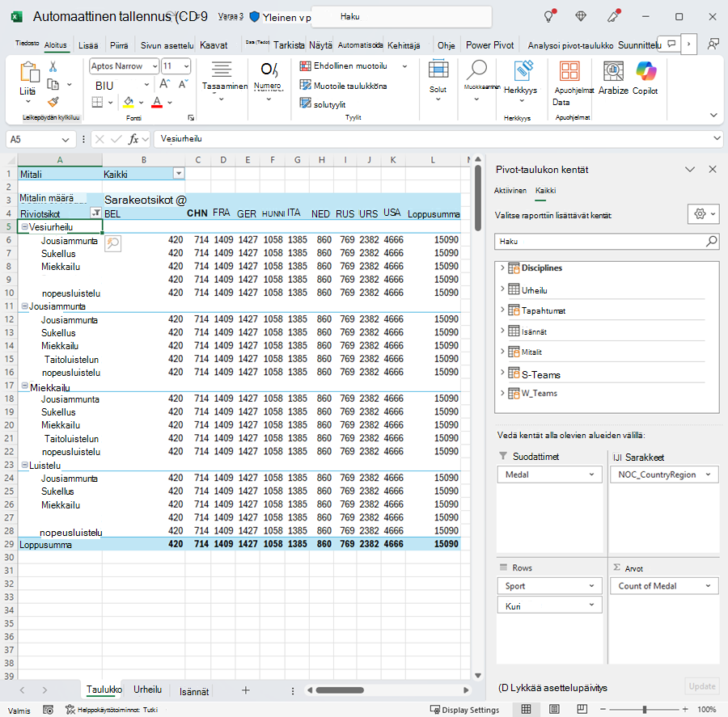Viewport: 728px width, 717px height.
Task: Expand the Urheilu field table
Action: pyautogui.click(x=502, y=289)
